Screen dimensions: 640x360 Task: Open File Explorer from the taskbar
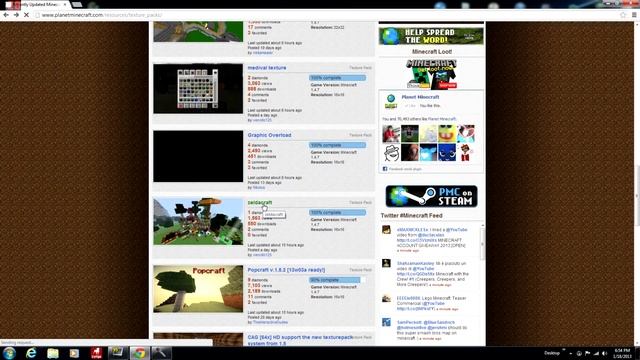pos(53,353)
